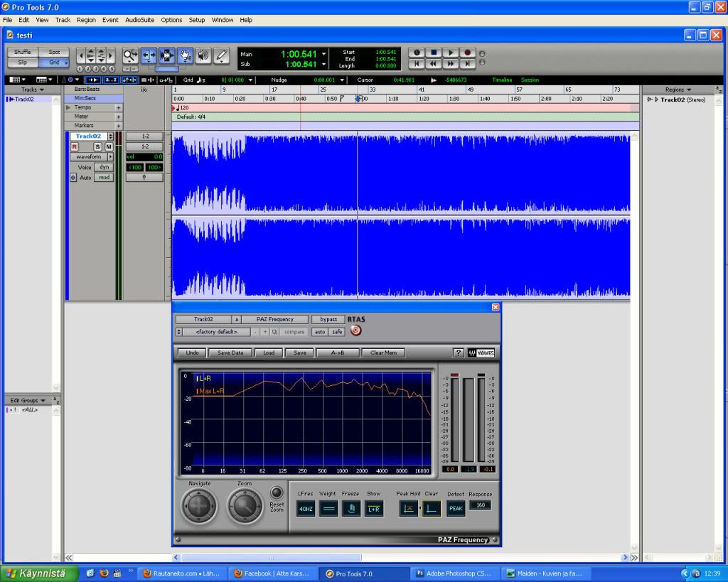Click zoom preset number 5
The image size is (728, 582).
tap(112, 69)
